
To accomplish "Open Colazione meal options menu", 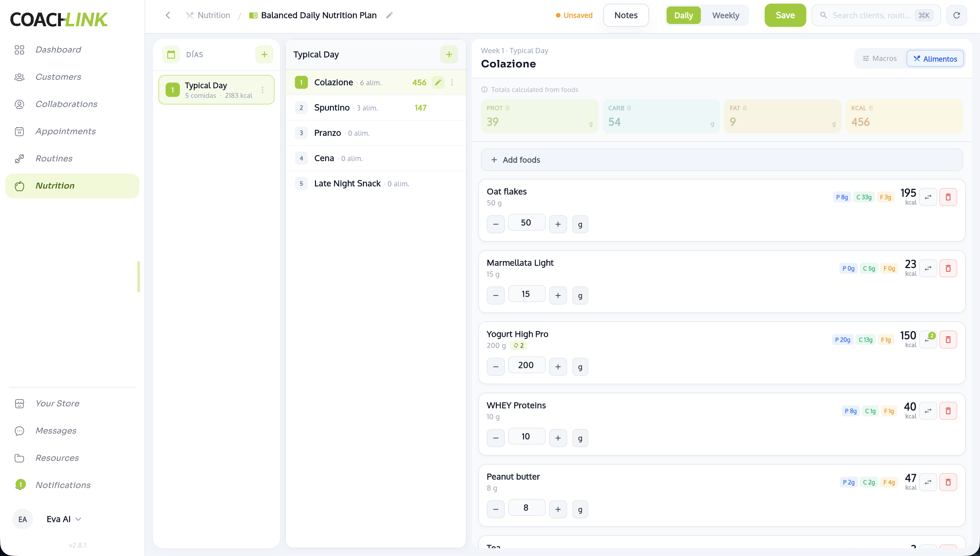I will 452,82.
